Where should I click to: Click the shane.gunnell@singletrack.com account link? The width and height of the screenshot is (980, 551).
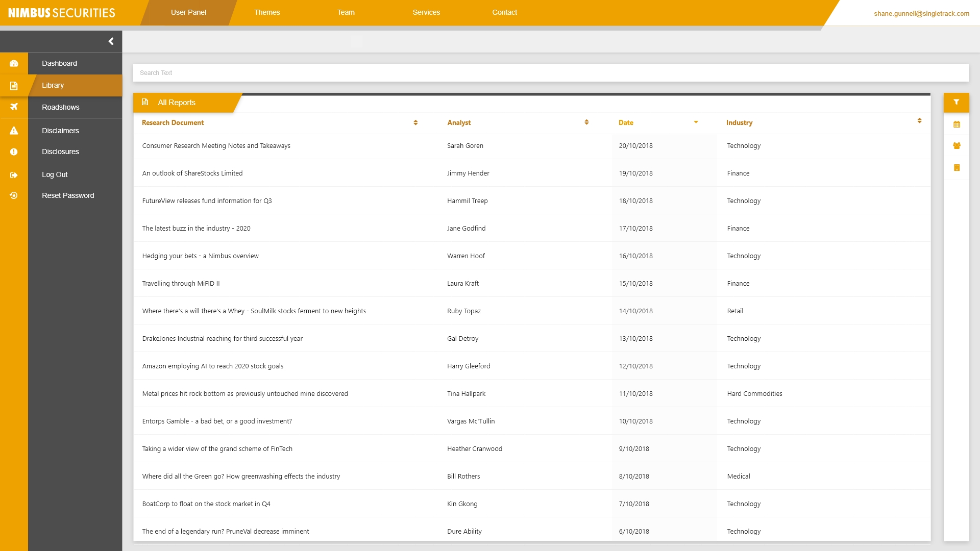pyautogui.click(x=921, y=14)
